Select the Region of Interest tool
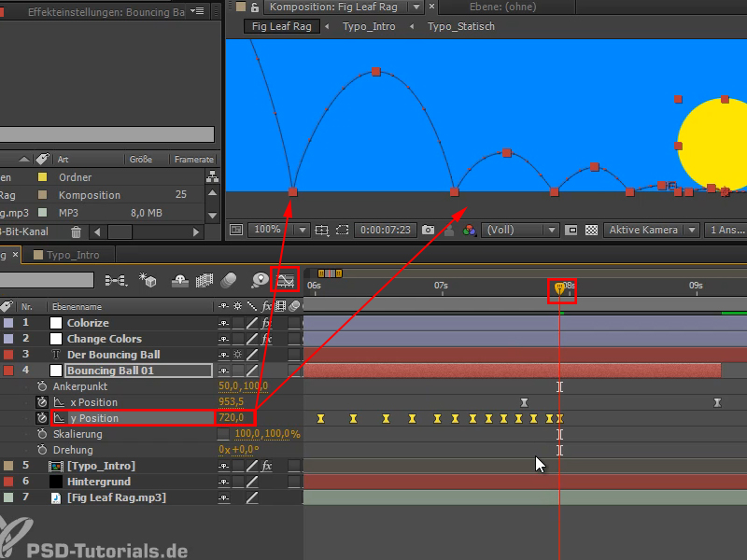 (x=343, y=231)
